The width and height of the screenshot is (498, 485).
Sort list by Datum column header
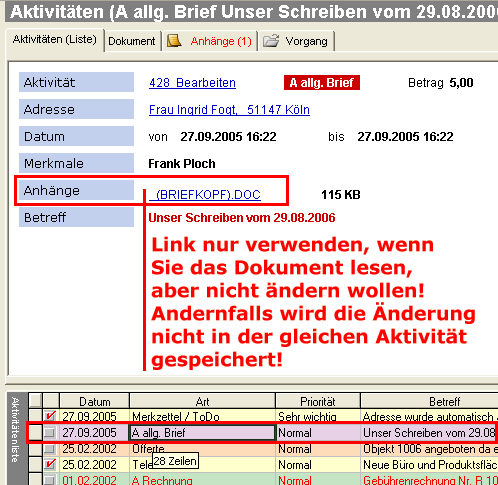(94, 401)
